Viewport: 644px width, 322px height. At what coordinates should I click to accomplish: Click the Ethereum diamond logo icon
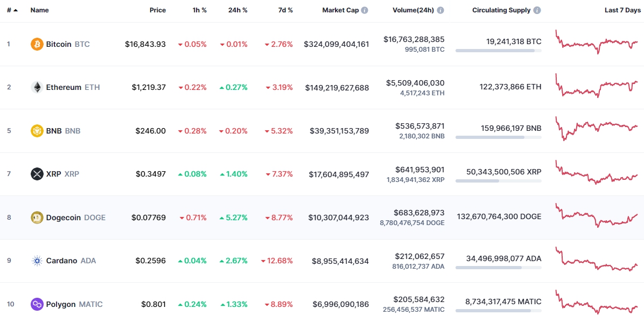[37, 87]
